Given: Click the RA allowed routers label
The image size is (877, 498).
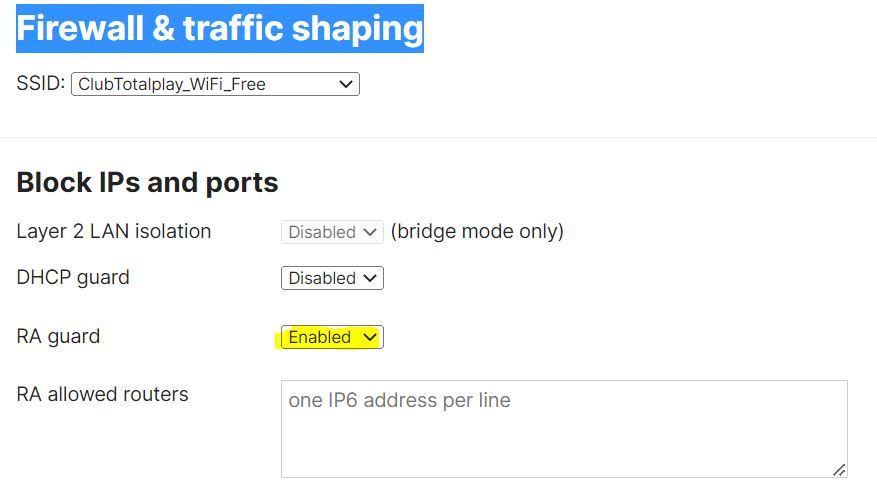Looking at the screenshot, I should click(102, 394).
